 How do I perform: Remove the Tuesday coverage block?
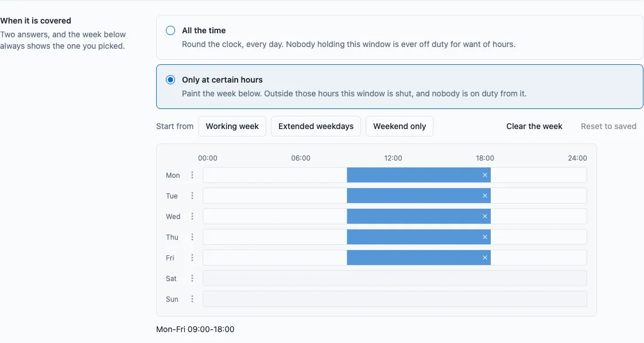(x=484, y=196)
